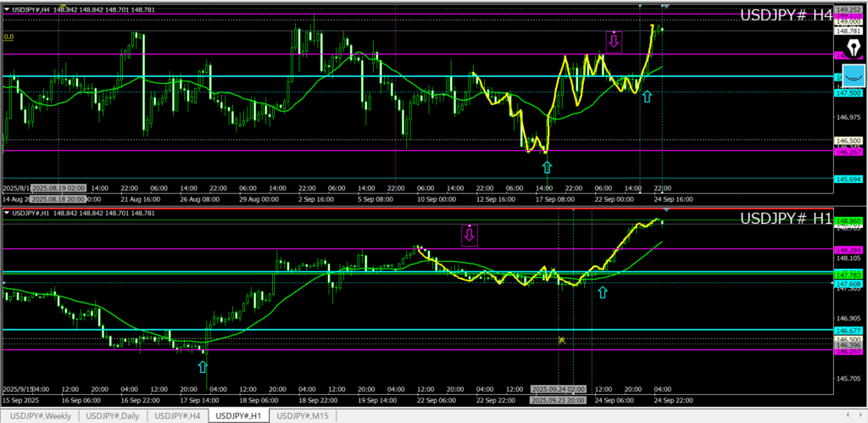Select cyan up arrow at H1 chart low

tap(202, 366)
